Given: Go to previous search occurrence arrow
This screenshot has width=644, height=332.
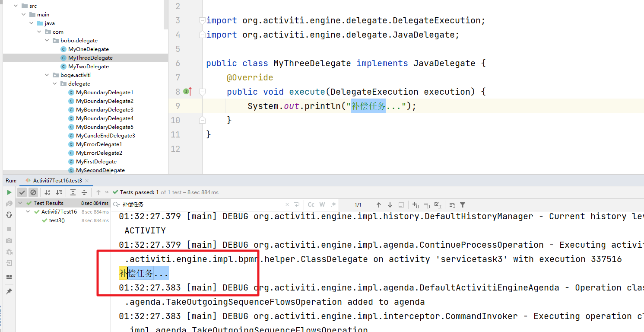Looking at the screenshot, I should (379, 205).
